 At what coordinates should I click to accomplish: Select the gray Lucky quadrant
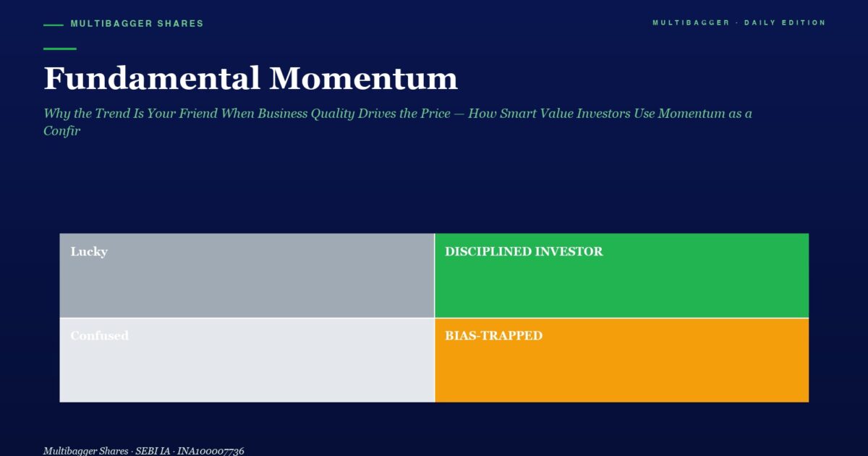tap(247, 275)
